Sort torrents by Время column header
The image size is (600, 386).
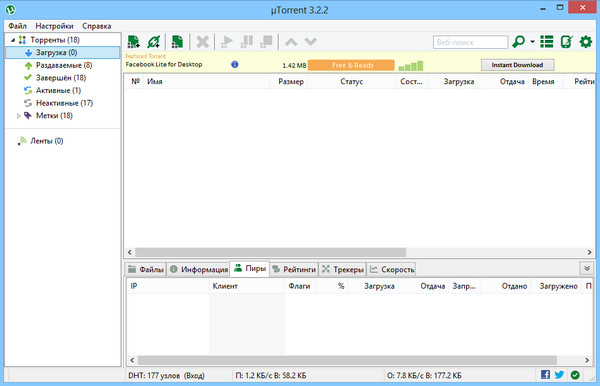[x=545, y=81]
